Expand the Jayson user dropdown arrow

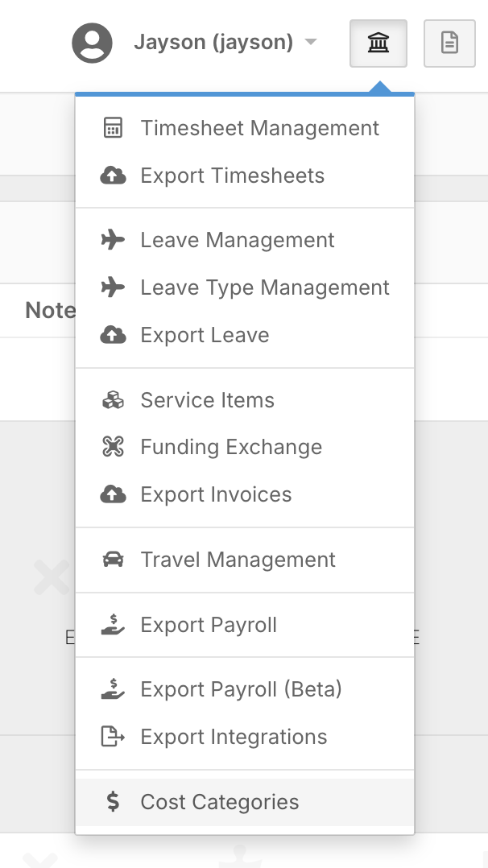[311, 43]
